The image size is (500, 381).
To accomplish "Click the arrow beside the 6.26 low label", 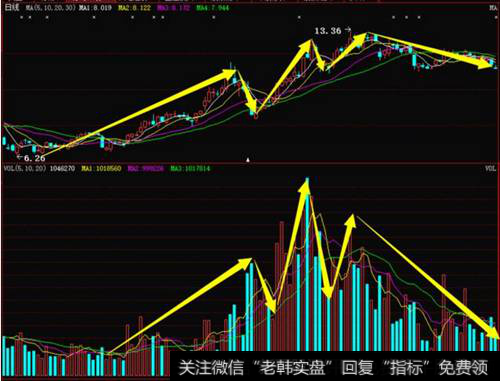I will pos(20,156).
